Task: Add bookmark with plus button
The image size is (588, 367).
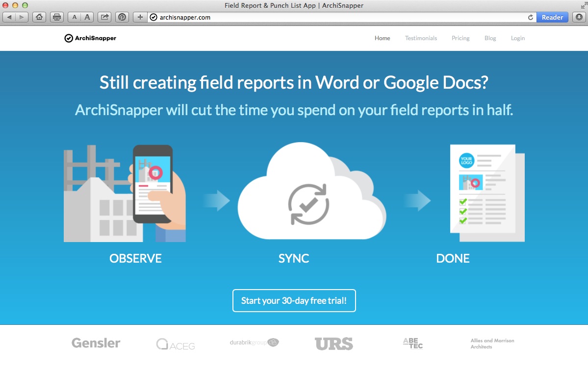Action: click(x=140, y=17)
